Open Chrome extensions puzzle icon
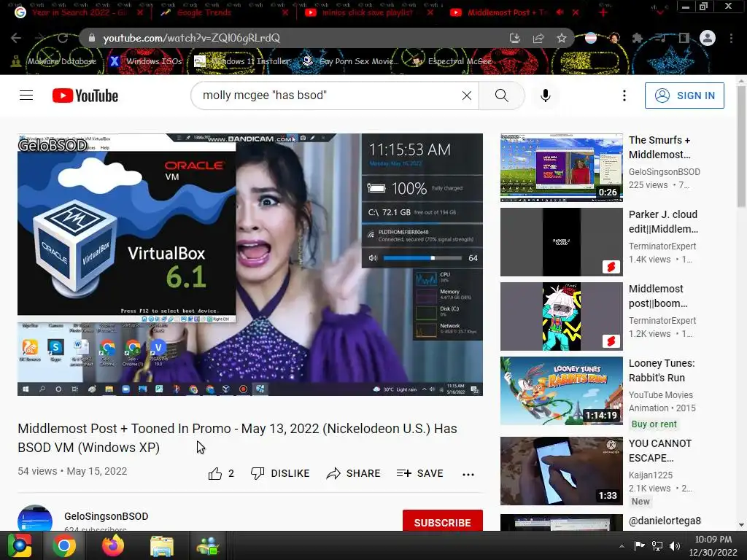Screen dimensions: 747x560 tap(638, 38)
